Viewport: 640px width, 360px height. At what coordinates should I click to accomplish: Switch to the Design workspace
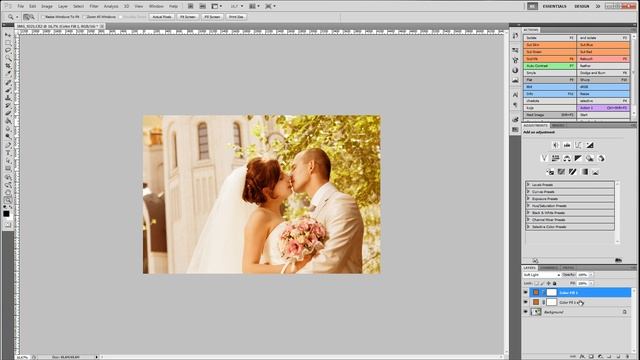582,6
